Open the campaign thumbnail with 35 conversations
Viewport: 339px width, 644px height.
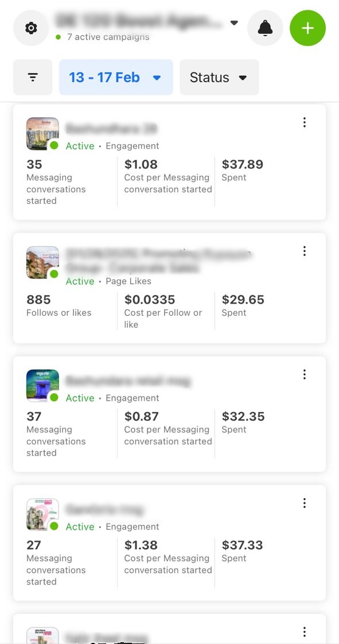(42, 134)
